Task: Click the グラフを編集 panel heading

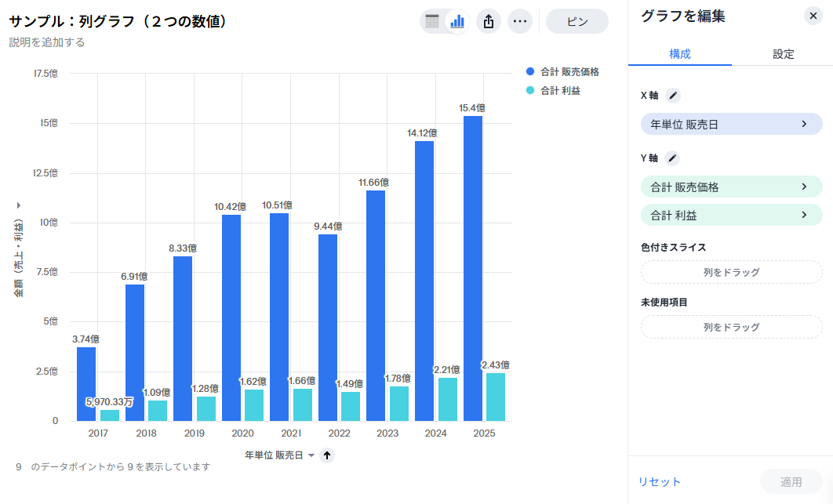Action: [682, 16]
